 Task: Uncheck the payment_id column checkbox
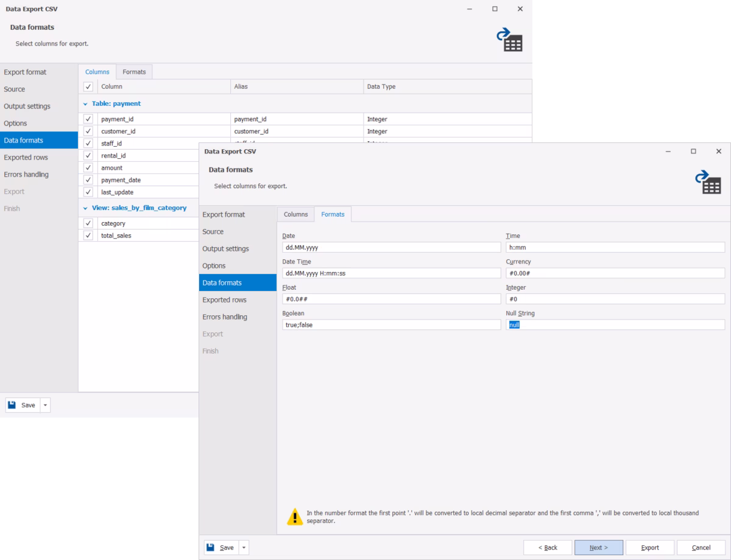pyautogui.click(x=88, y=119)
